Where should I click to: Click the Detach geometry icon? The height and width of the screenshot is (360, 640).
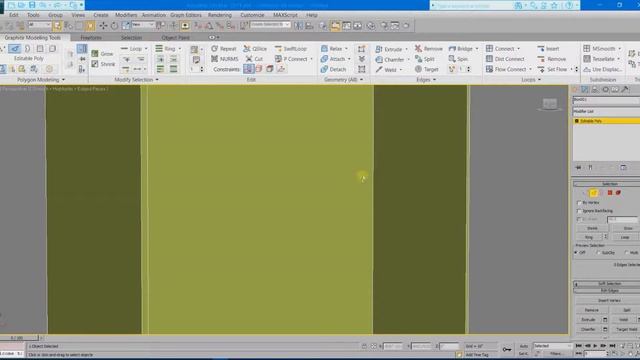[x=324, y=69]
